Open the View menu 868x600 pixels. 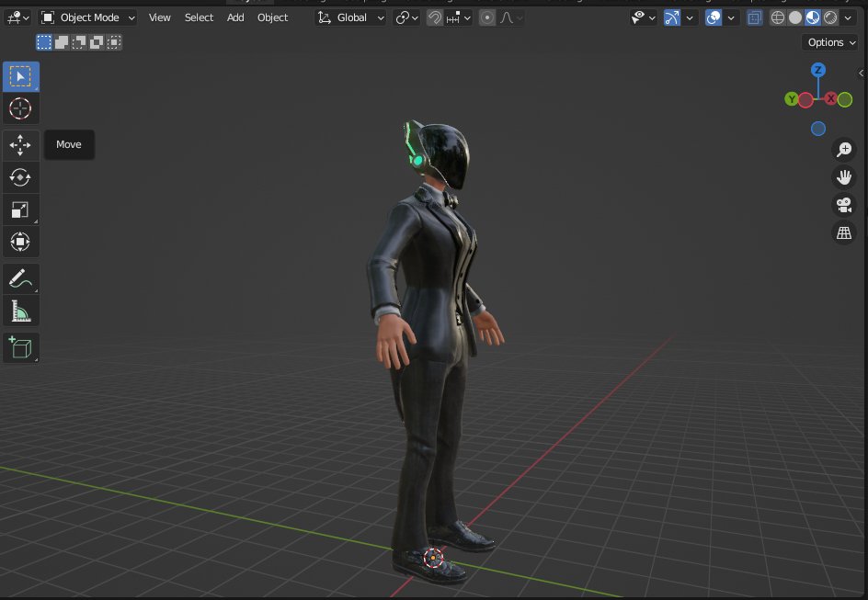(159, 17)
